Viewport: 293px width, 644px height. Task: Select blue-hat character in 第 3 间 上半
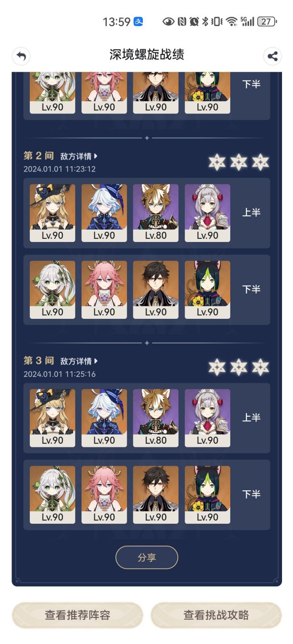point(104,418)
